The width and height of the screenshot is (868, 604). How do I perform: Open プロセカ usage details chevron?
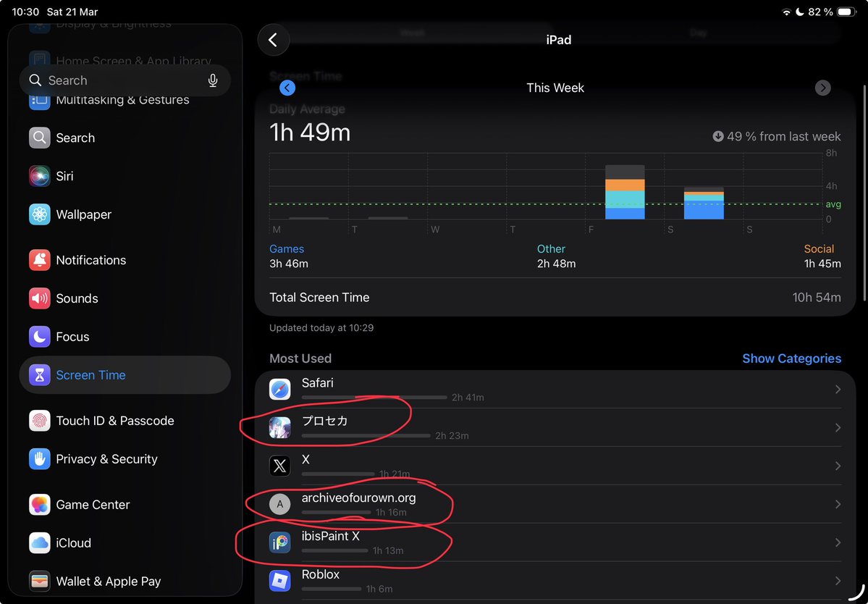tap(838, 428)
